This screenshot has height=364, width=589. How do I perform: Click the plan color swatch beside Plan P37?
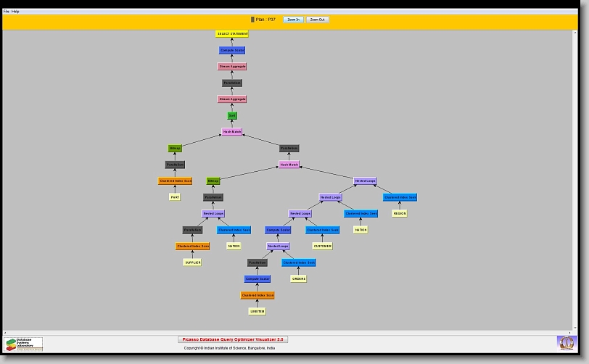click(252, 20)
